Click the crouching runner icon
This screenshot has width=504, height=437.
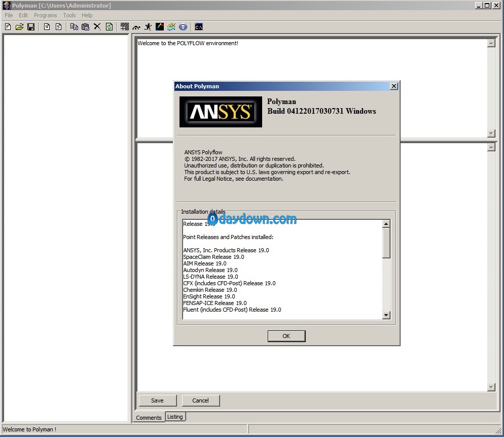[x=136, y=27]
